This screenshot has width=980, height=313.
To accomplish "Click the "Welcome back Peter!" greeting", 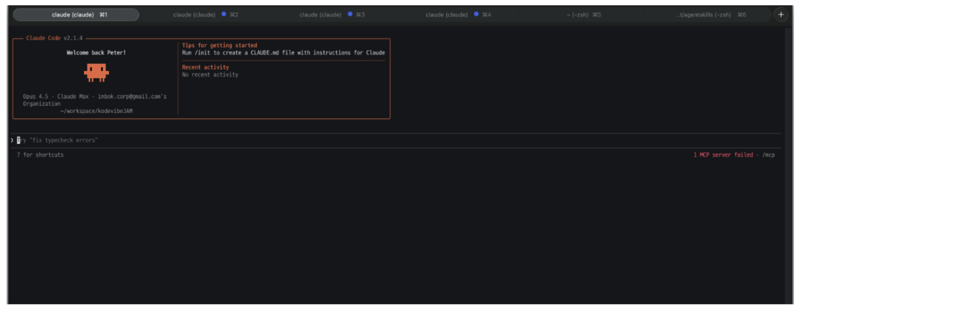I will coord(96,53).
